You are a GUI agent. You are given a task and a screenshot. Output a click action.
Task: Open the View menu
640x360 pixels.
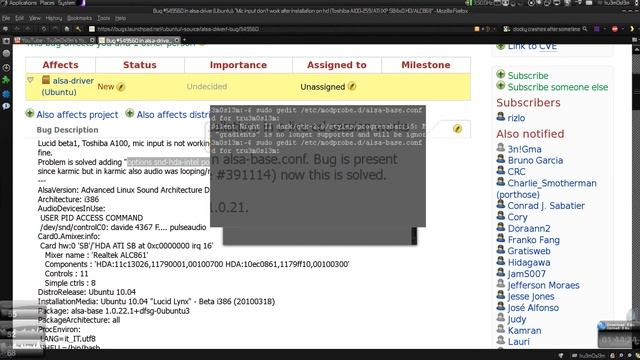coord(35,18)
